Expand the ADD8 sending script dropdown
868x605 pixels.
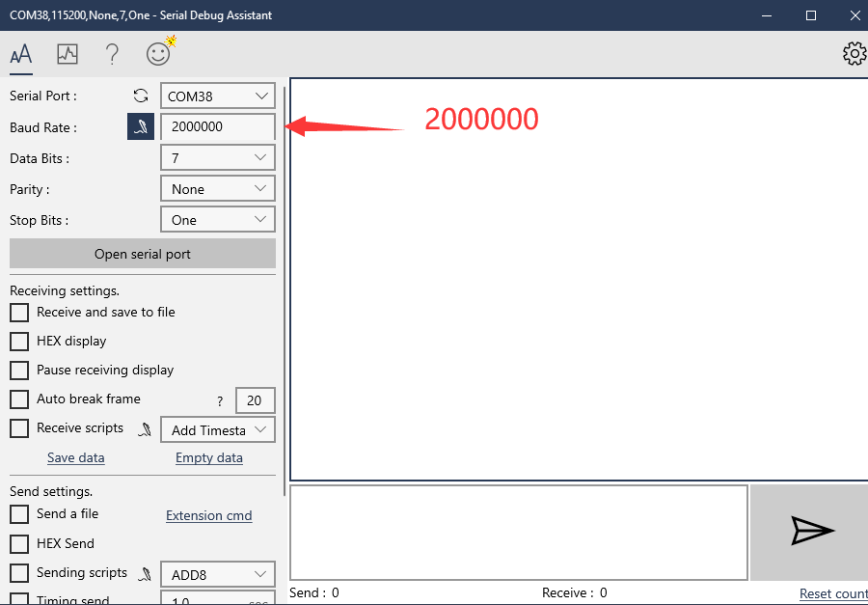click(218, 574)
